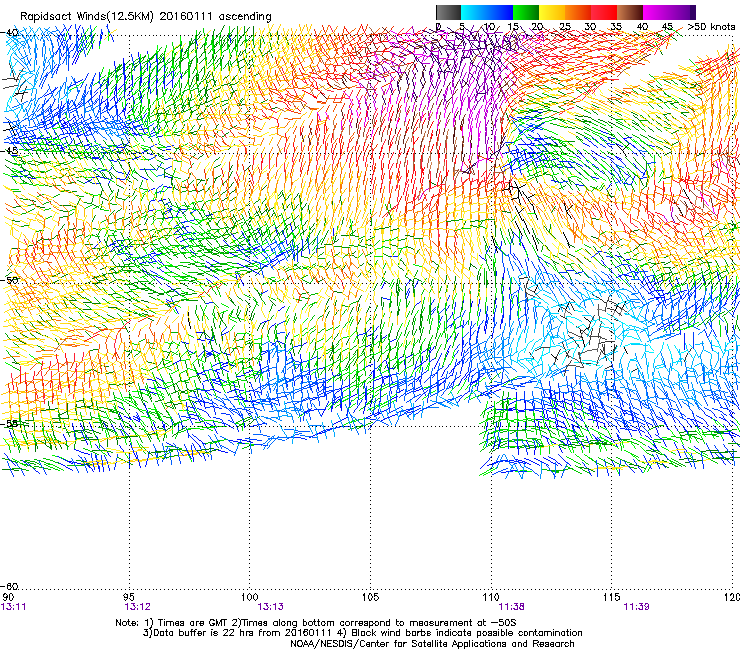Click the legend scale label '30'
The height and width of the screenshot is (650, 740).
point(590,26)
